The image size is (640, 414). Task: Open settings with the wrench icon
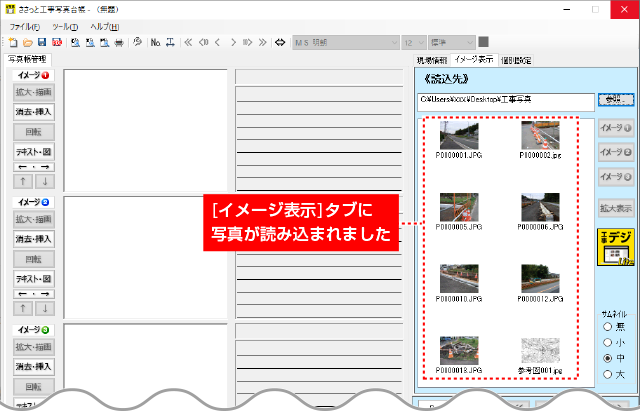coord(138,42)
